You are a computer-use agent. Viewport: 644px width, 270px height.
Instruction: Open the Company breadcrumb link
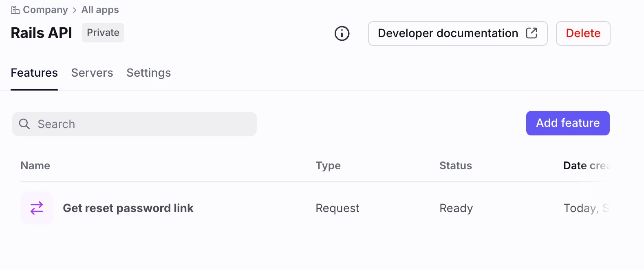tap(45, 10)
